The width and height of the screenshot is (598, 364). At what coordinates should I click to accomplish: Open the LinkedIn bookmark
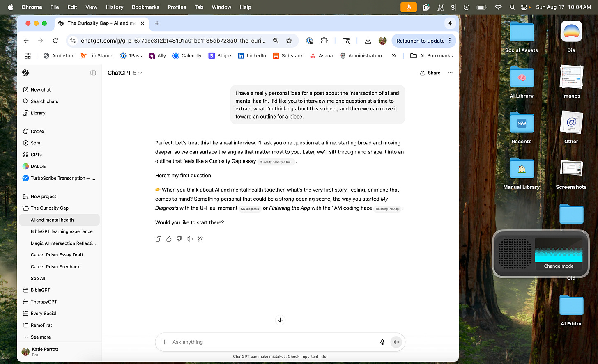pos(252,55)
